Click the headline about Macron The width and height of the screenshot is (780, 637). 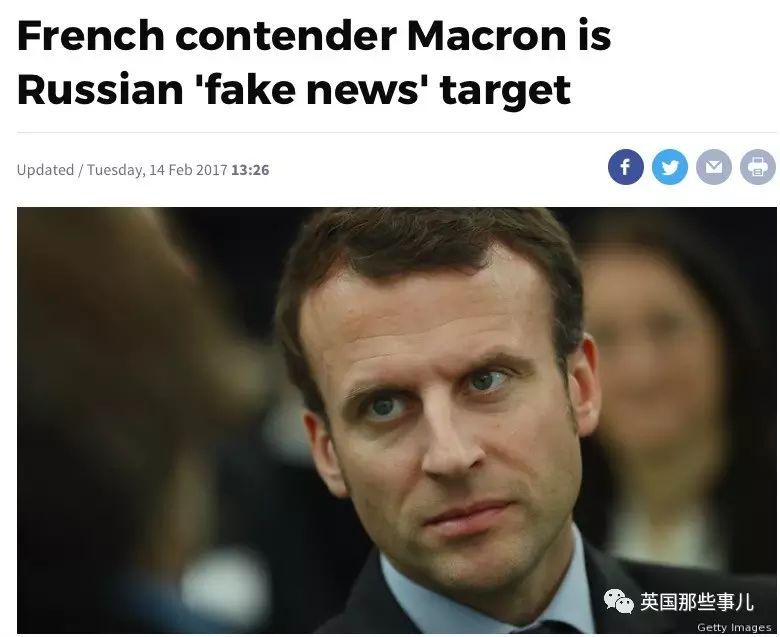point(314,63)
